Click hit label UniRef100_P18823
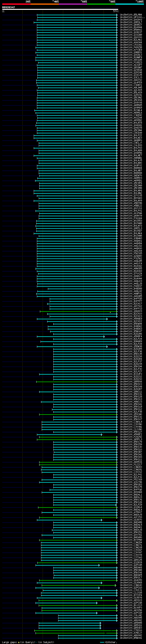The height and width of the screenshot is (644, 146). [x=131, y=63]
